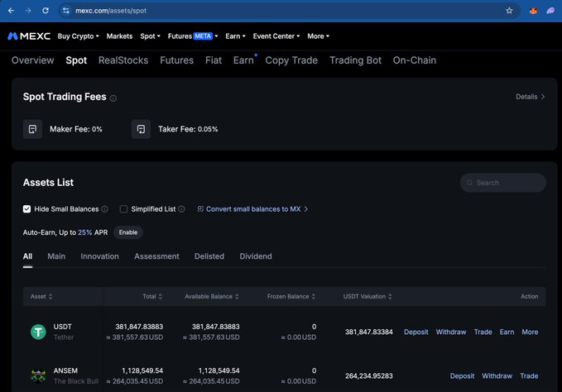Switch to the On-Chain assets tab
This screenshot has height=392, width=562.
(415, 60)
